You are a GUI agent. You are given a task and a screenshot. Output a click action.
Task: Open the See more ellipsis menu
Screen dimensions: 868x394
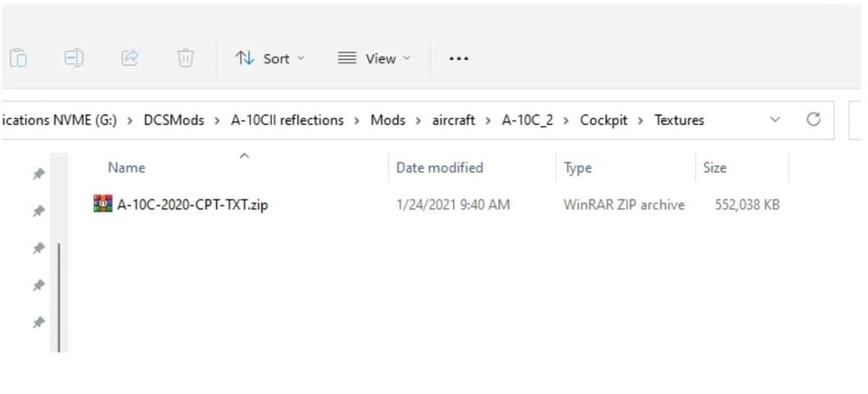pos(458,58)
